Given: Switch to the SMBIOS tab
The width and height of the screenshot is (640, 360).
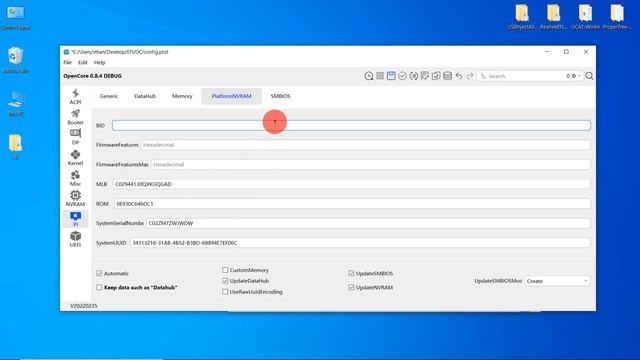Looking at the screenshot, I should pos(280,96).
